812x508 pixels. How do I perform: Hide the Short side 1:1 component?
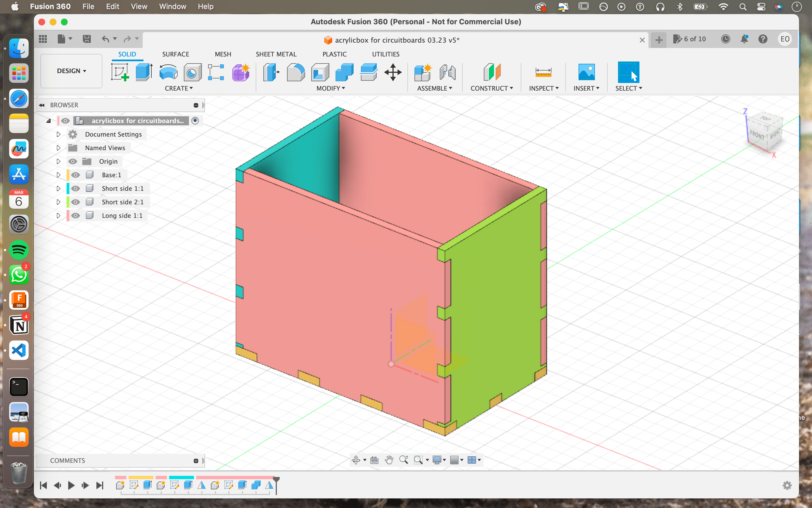click(76, 189)
